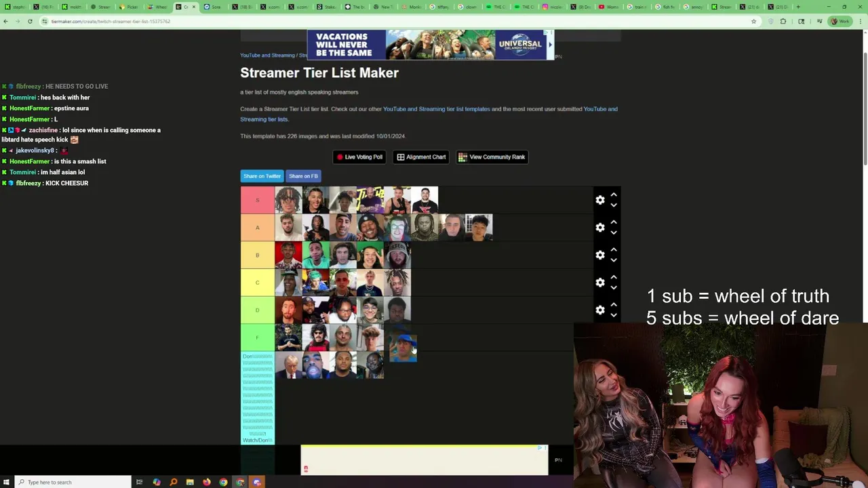Select the yellow-orange B tier label
Image resolution: width=868 pixels, height=488 pixels.
click(257, 255)
